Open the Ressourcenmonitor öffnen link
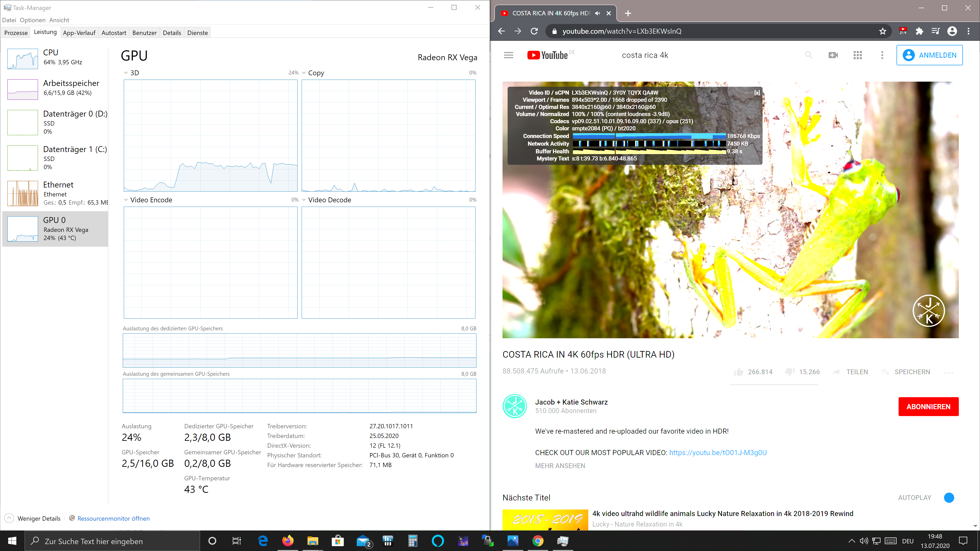This screenshot has width=980, height=551. 113,518
